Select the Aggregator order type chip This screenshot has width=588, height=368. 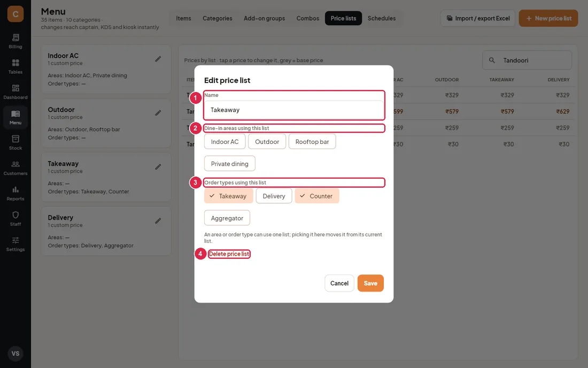pyautogui.click(x=227, y=218)
